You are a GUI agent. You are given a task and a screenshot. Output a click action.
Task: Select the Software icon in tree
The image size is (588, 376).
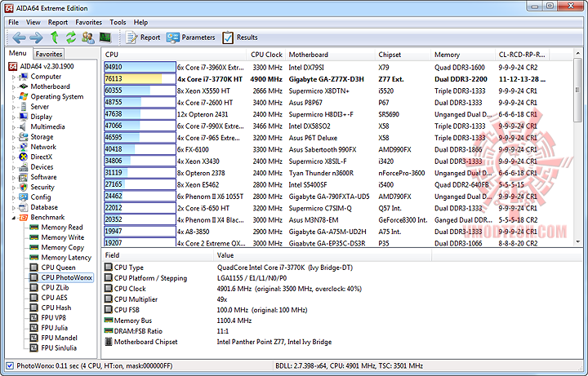23,177
